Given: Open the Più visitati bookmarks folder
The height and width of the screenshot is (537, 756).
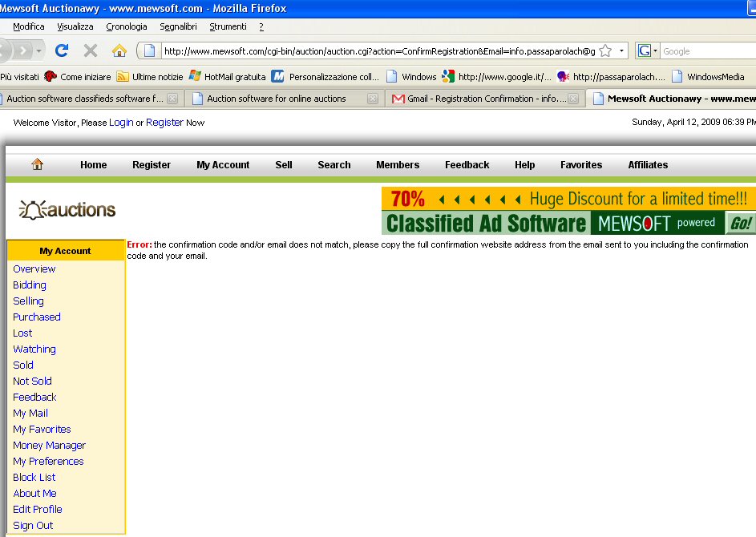Looking at the screenshot, I should (x=19, y=77).
